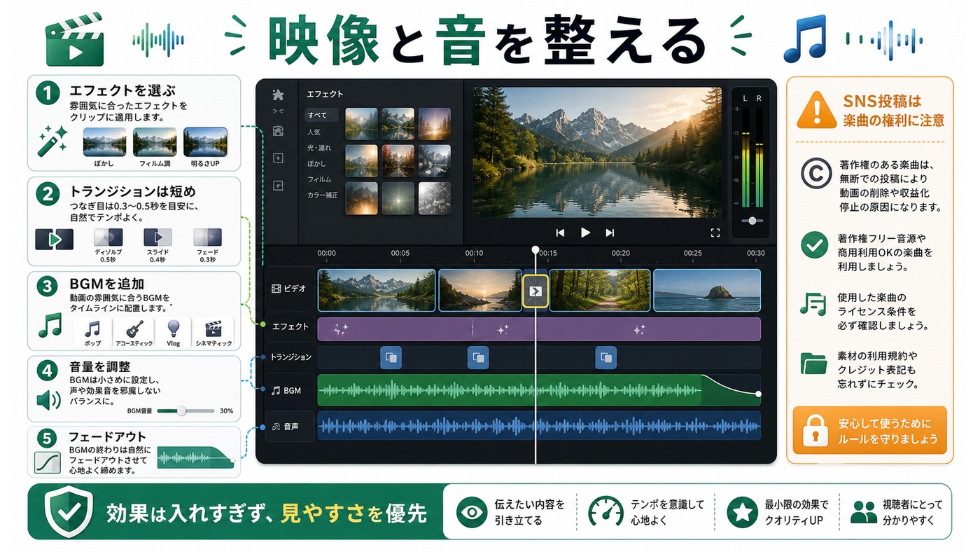The width and height of the screenshot is (980, 552).
Task: Click the 00:20 mark on the timeline ruler
Action: click(x=620, y=253)
